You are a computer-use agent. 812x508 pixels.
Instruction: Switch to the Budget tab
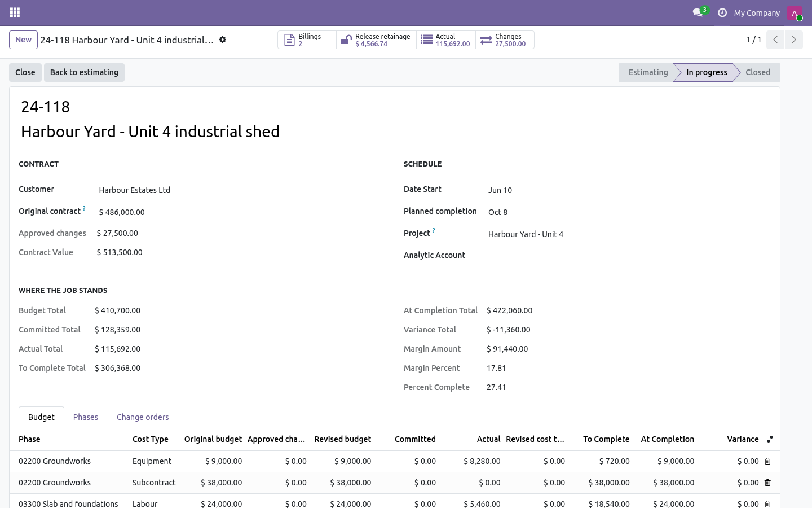click(x=41, y=417)
